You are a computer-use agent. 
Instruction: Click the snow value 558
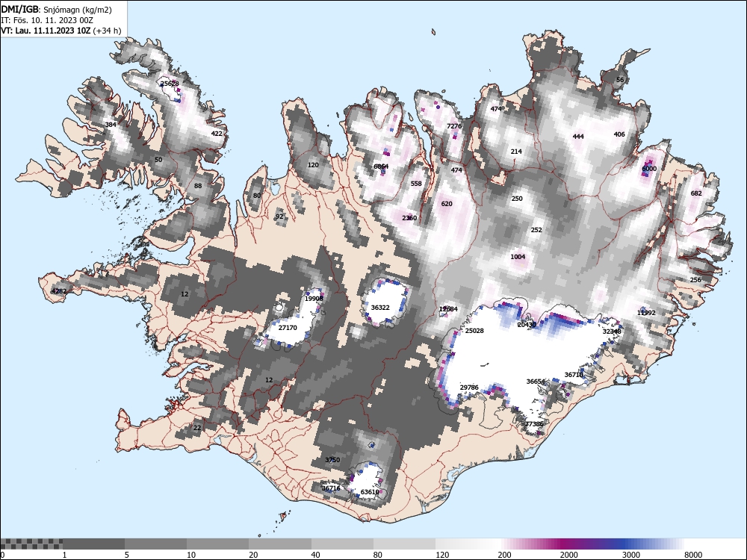pyautogui.click(x=416, y=184)
